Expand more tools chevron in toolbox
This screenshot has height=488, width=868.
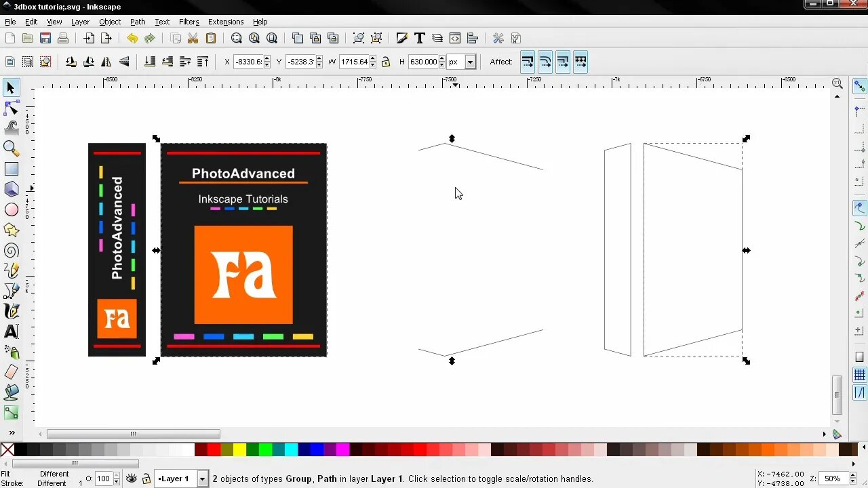[x=11, y=433]
